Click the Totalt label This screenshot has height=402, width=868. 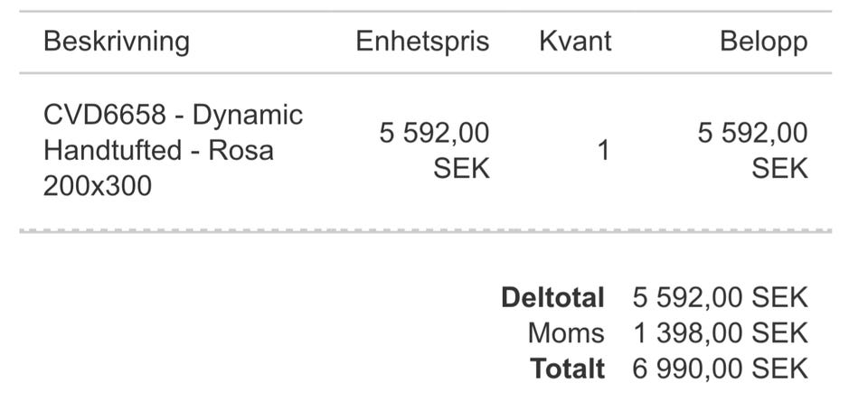(x=567, y=369)
